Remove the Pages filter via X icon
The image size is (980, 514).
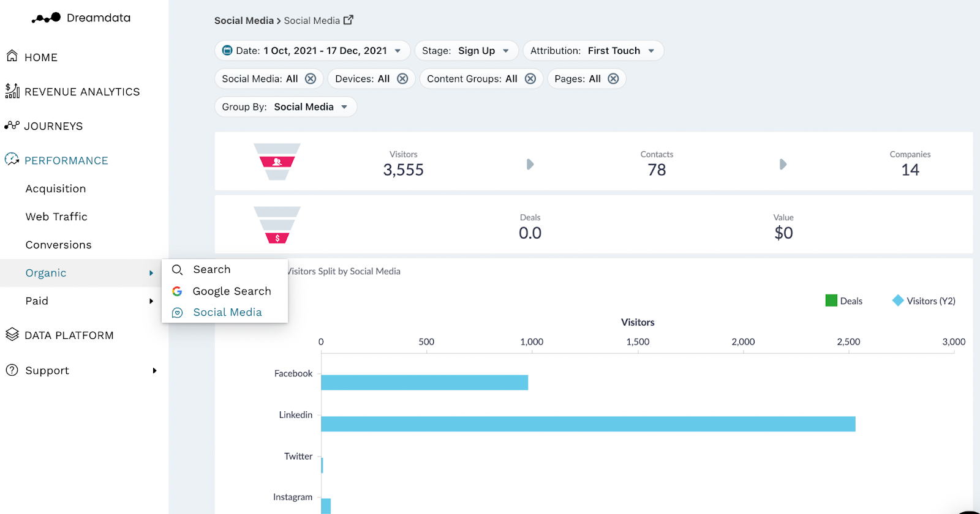[x=613, y=79]
